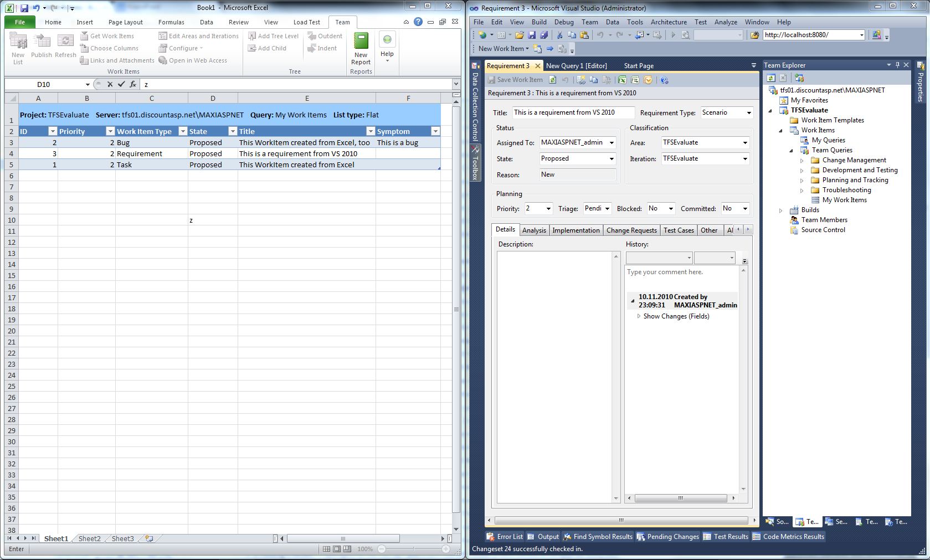This screenshot has width=930, height=560.
Task: Open the Work Item Type column filter
Action: [x=183, y=131]
